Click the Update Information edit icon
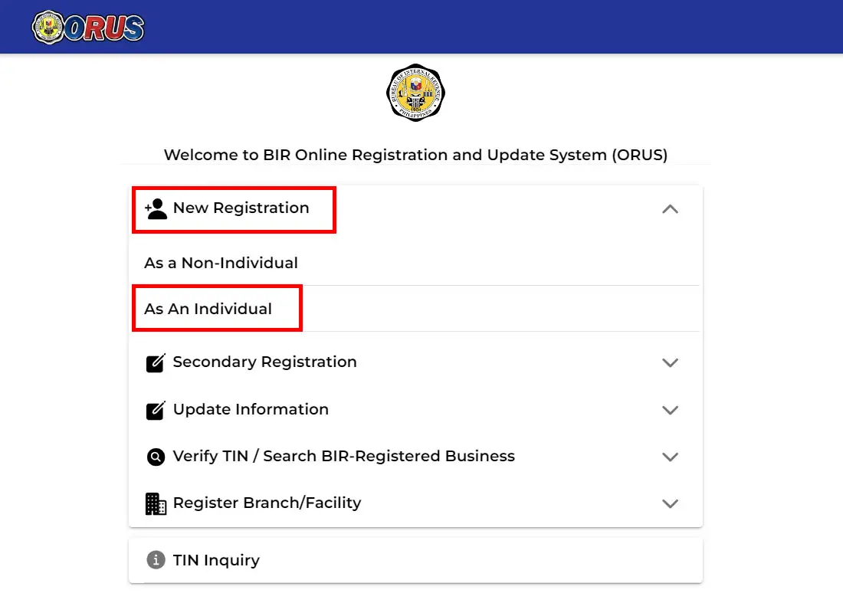 [156, 410]
